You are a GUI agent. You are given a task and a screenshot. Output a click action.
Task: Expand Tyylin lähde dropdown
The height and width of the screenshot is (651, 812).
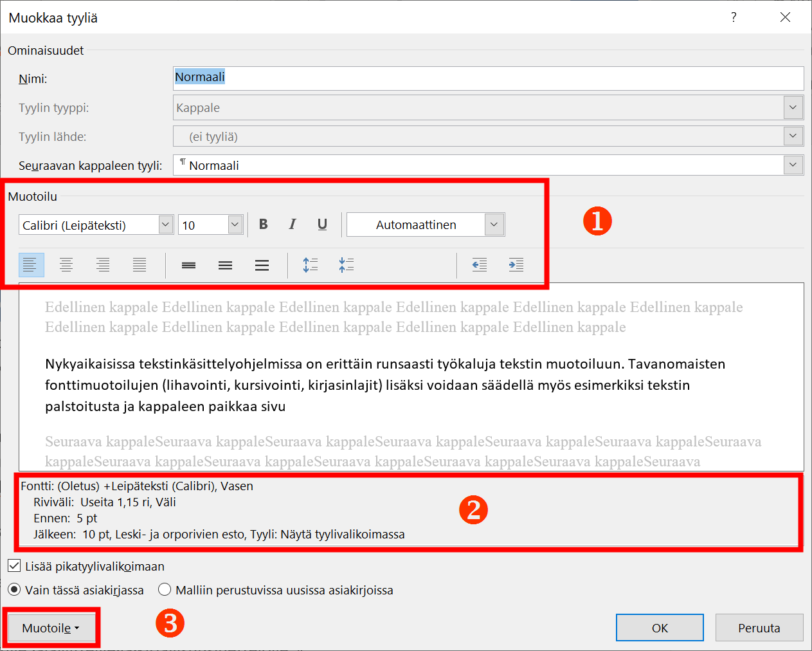point(793,136)
